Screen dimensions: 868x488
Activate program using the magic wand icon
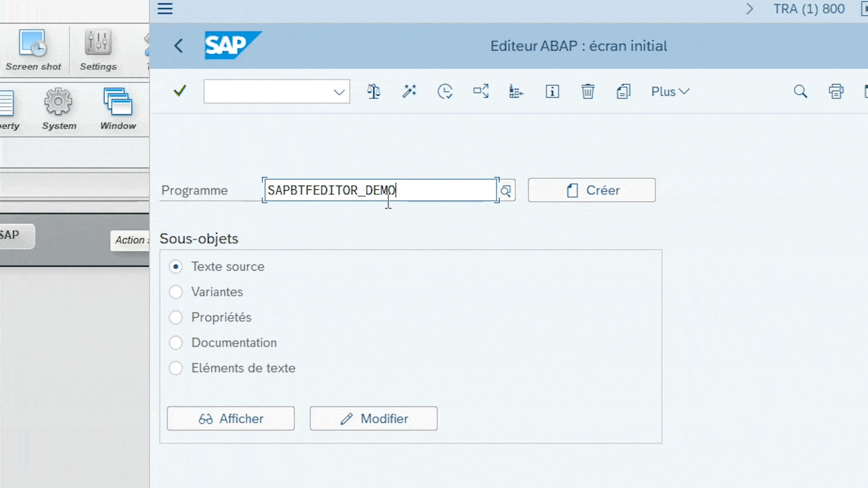point(410,91)
